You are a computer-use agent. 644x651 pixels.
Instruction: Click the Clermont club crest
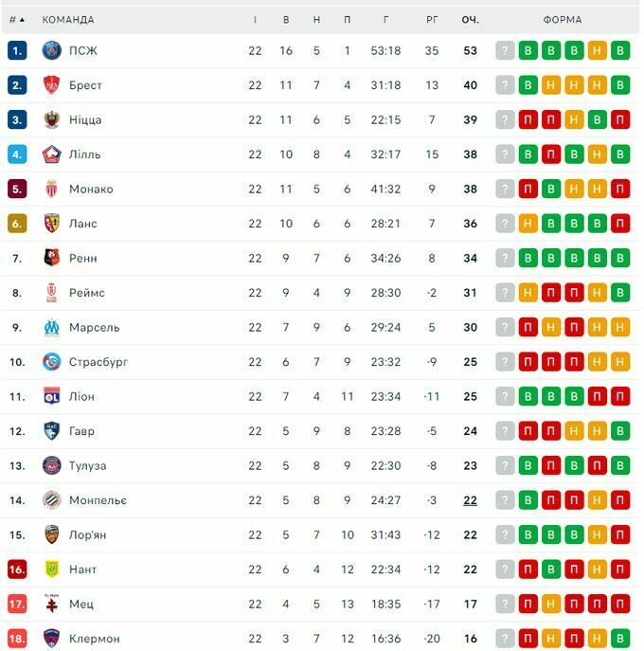[x=52, y=639]
